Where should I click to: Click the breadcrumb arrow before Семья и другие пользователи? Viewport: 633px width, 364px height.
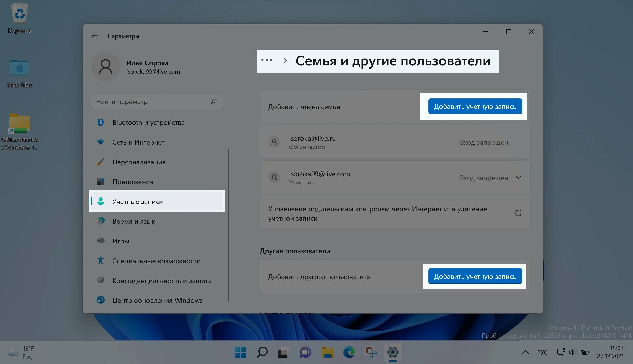point(285,61)
